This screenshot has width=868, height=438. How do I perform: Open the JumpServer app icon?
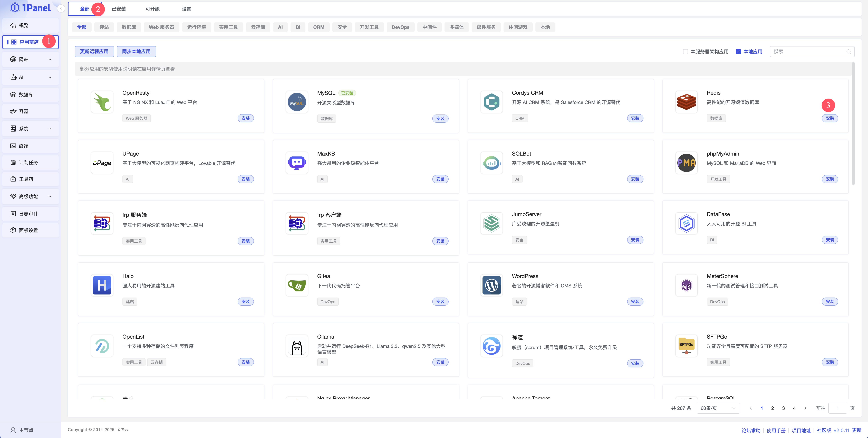tap(491, 223)
